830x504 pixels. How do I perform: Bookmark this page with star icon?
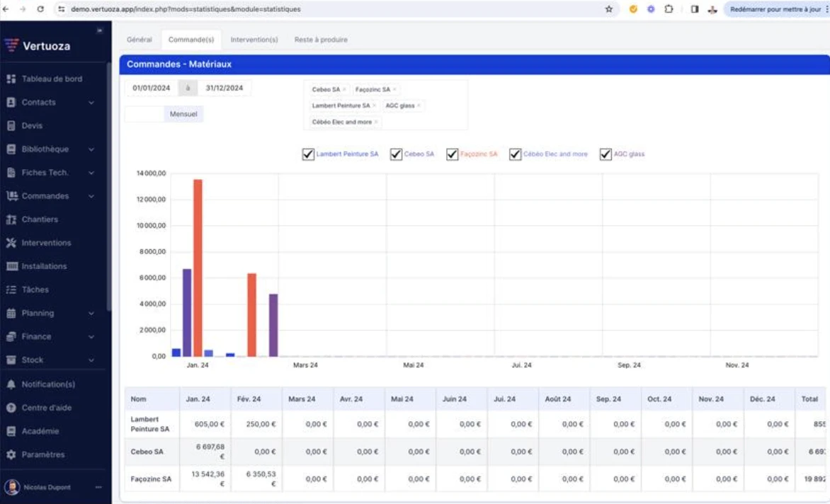(x=608, y=9)
